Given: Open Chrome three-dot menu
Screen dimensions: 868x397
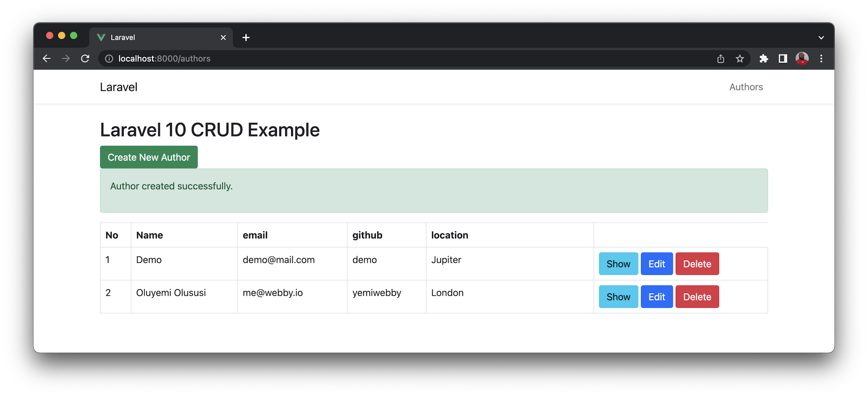Looking at the screenshot, I should pos(821,59).
